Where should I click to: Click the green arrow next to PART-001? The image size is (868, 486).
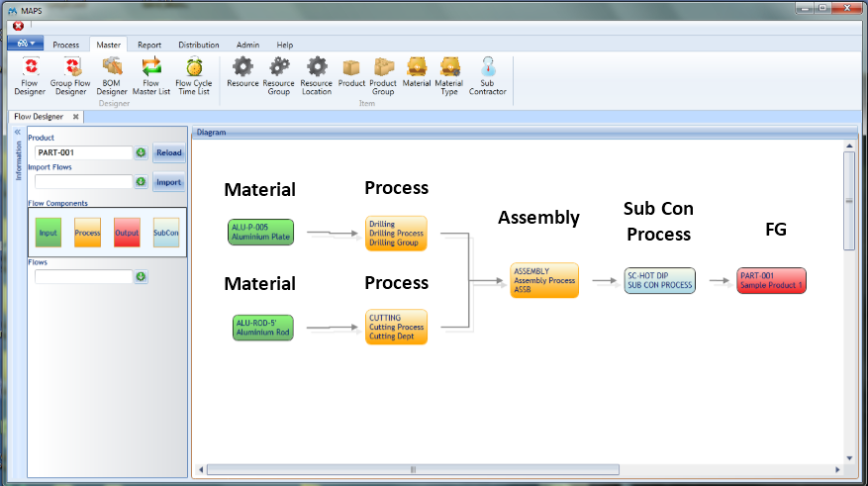142,152
